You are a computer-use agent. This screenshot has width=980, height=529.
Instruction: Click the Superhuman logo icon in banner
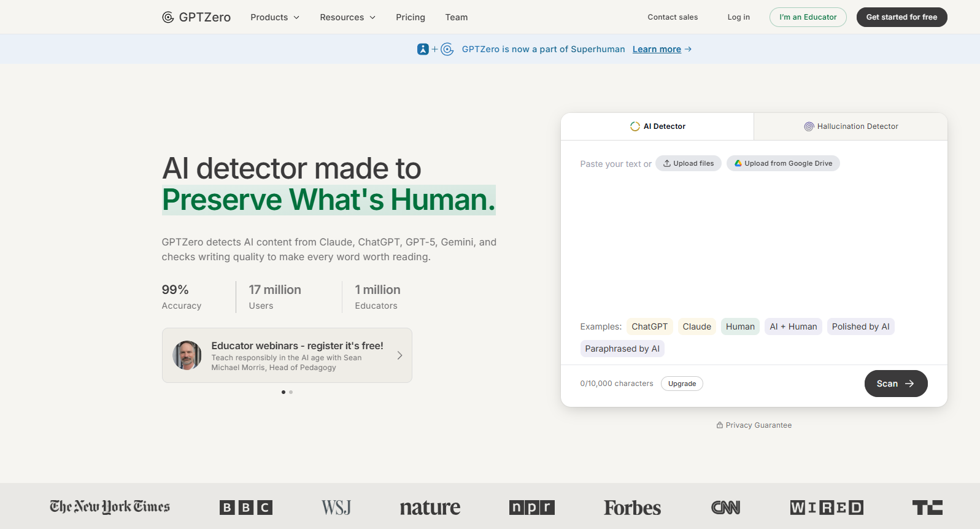(x=423, y=49)
